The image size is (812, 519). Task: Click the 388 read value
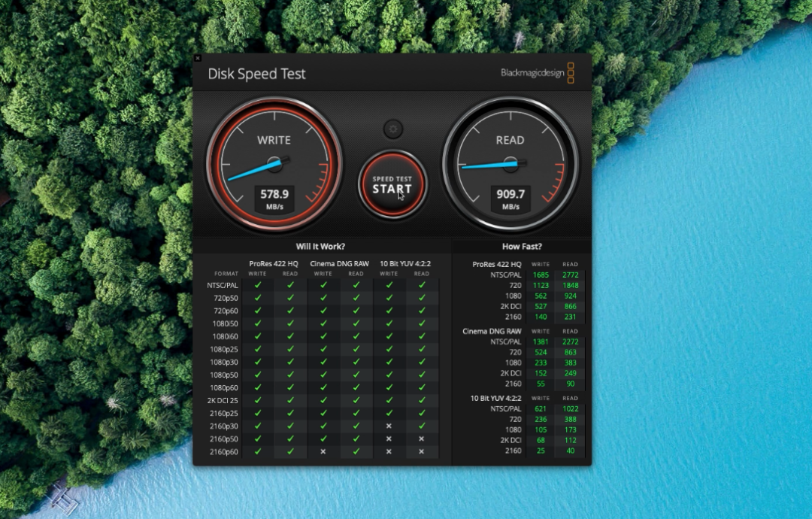coord(570,419)
